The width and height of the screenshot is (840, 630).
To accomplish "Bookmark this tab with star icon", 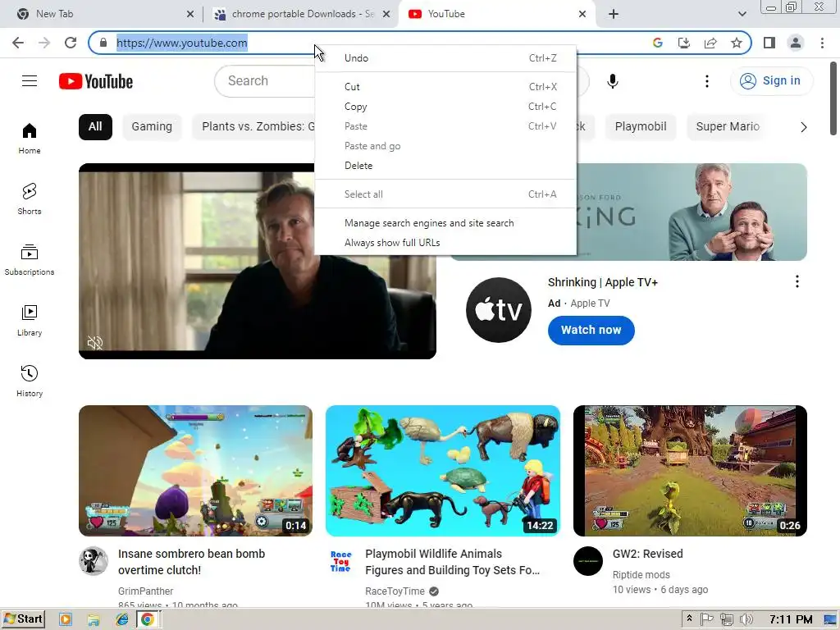I will pyautogui.click(x=737, y=43).
